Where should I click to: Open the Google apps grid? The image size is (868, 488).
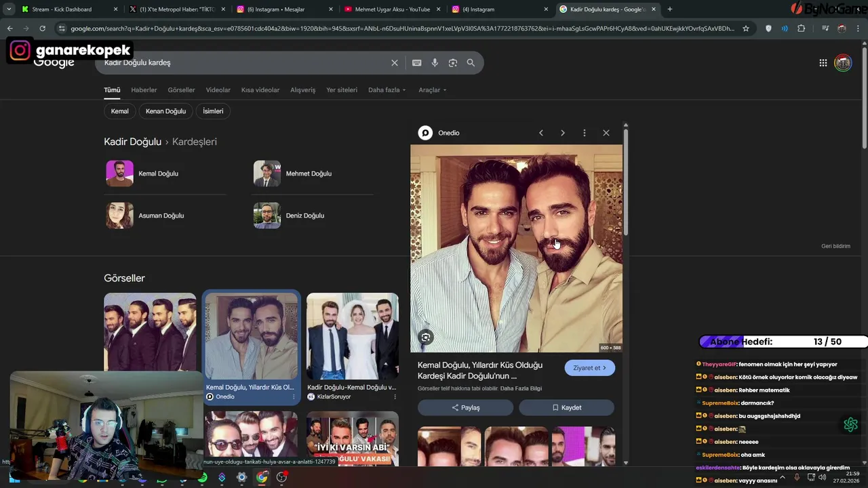click(x=823, y=62)
